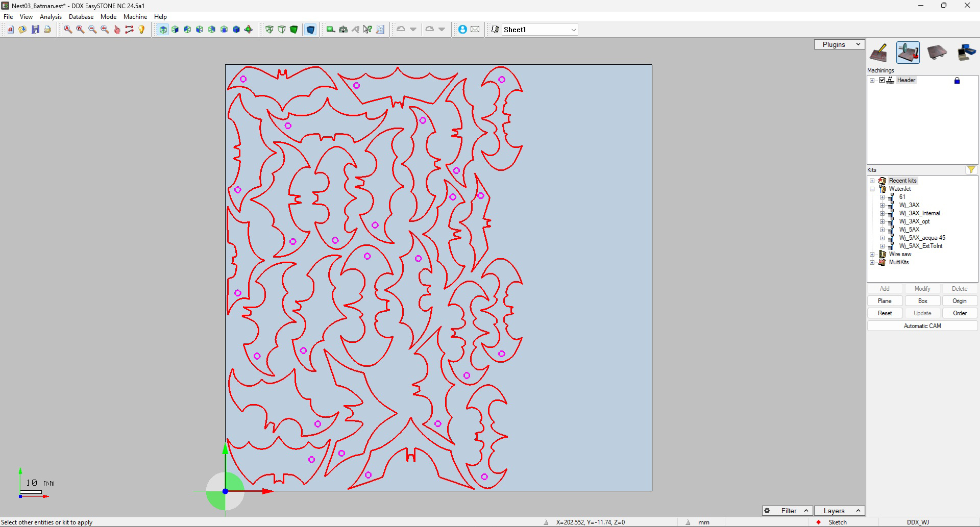The image size is (980, 527).
Task: Select the Wj_3AX kit
Action: pos(909,205)
